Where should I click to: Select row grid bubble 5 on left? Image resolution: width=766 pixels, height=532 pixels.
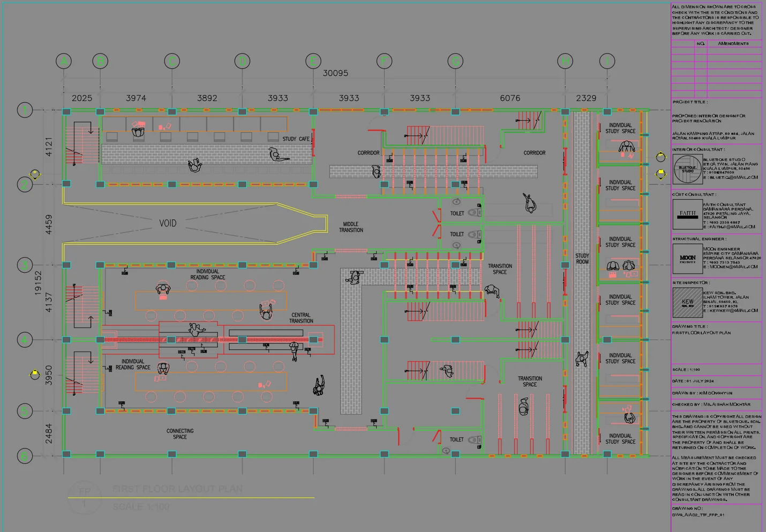(25, 411)
